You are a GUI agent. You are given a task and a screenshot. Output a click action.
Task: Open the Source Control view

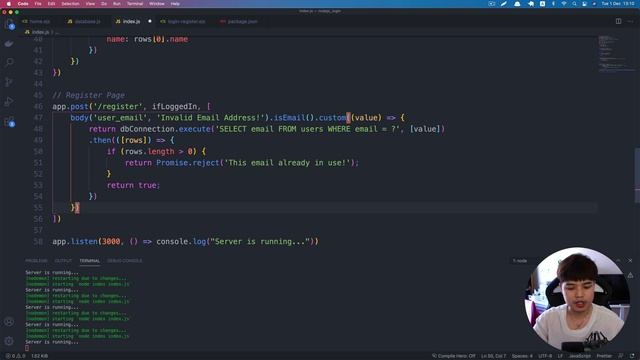(x=9, y=82)
